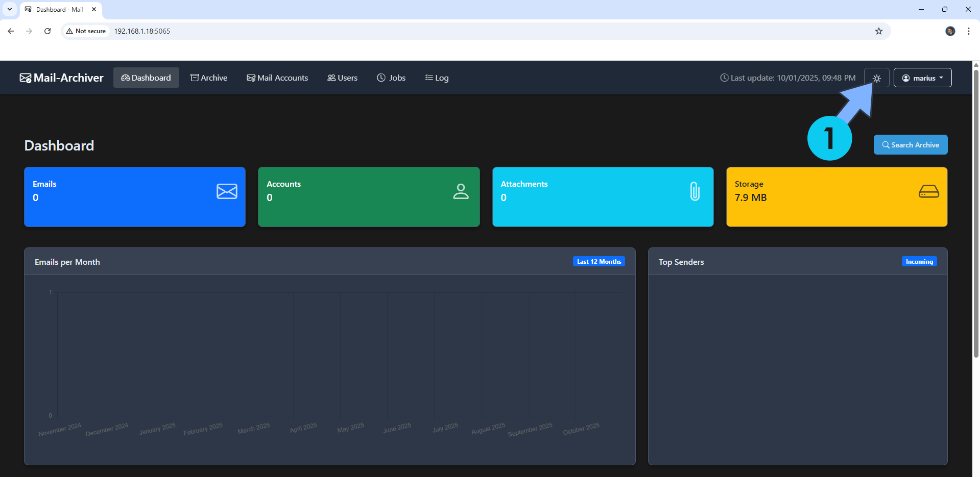Click the paperclip icon on Attachments card
The width and height of the screenshot is (980, 477).
695,191
